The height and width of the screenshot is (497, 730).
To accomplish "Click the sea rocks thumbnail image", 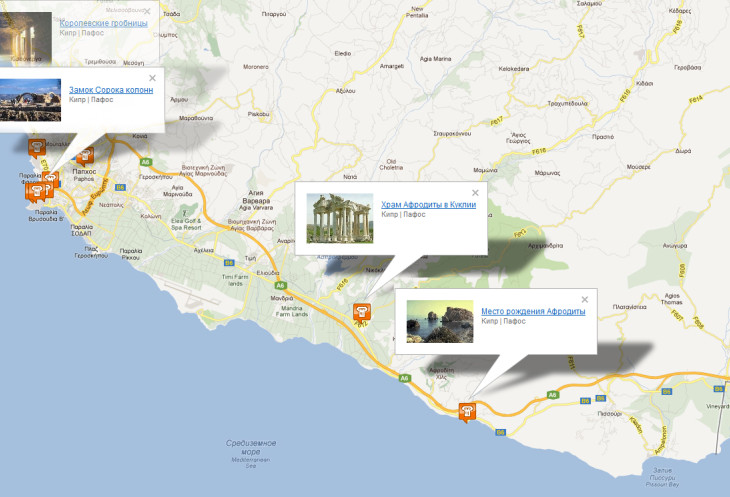I will pyautogui.click(x=439, y=323).
